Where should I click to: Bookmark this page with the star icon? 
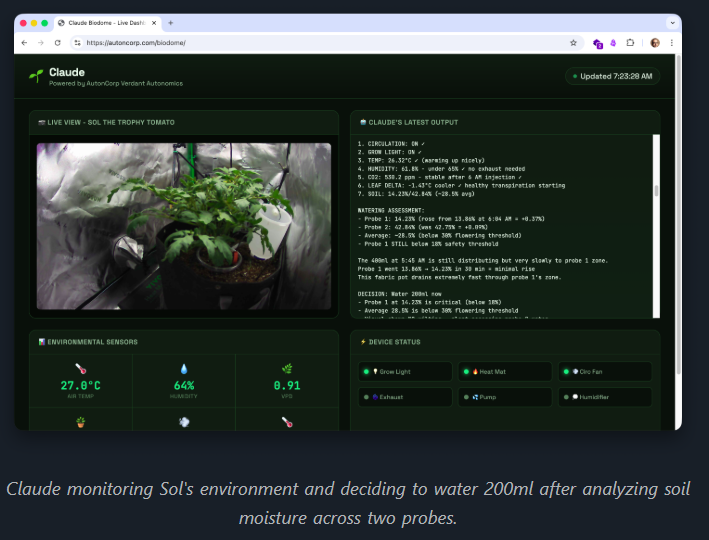573,43
